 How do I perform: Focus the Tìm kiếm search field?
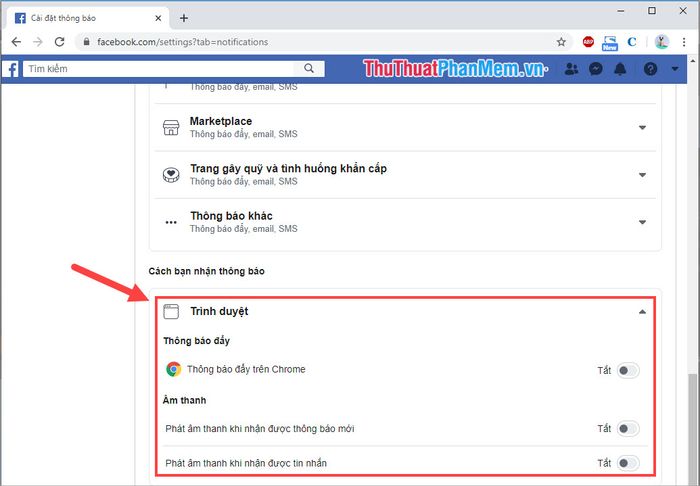[x=158, y=69]
